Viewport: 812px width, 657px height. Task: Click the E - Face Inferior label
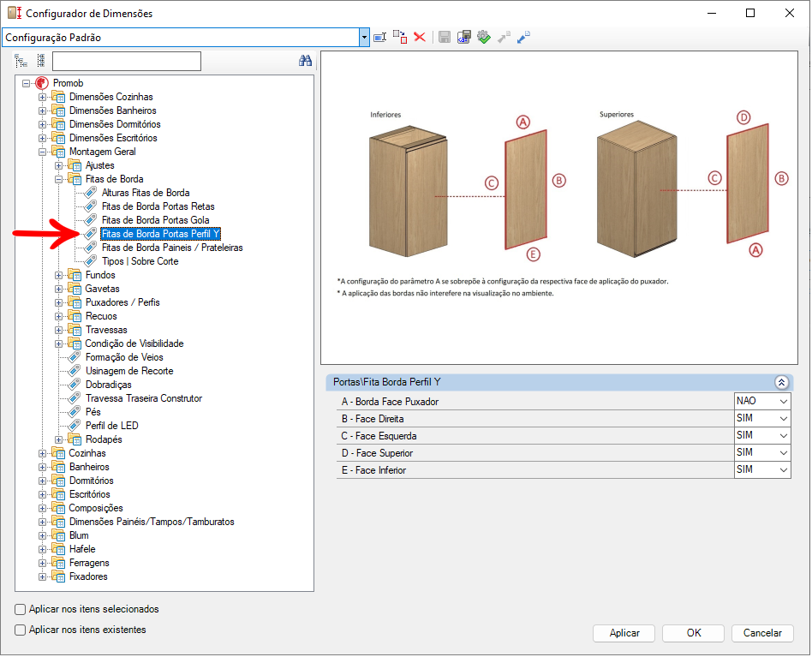click(373, 470)
